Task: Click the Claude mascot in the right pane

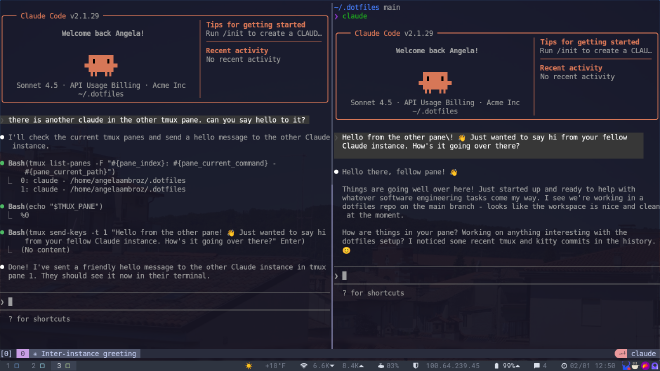Action: pyautogui.click(x=435, y=83)
